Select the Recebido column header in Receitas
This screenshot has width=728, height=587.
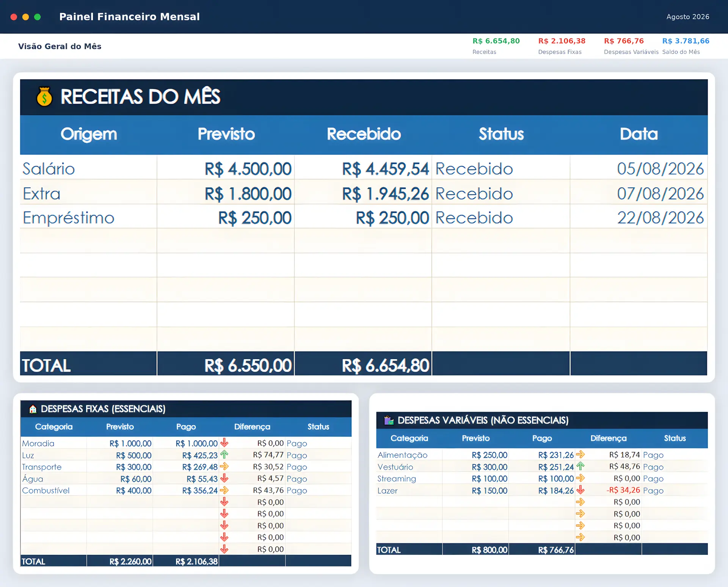click(x=364, y=134)
